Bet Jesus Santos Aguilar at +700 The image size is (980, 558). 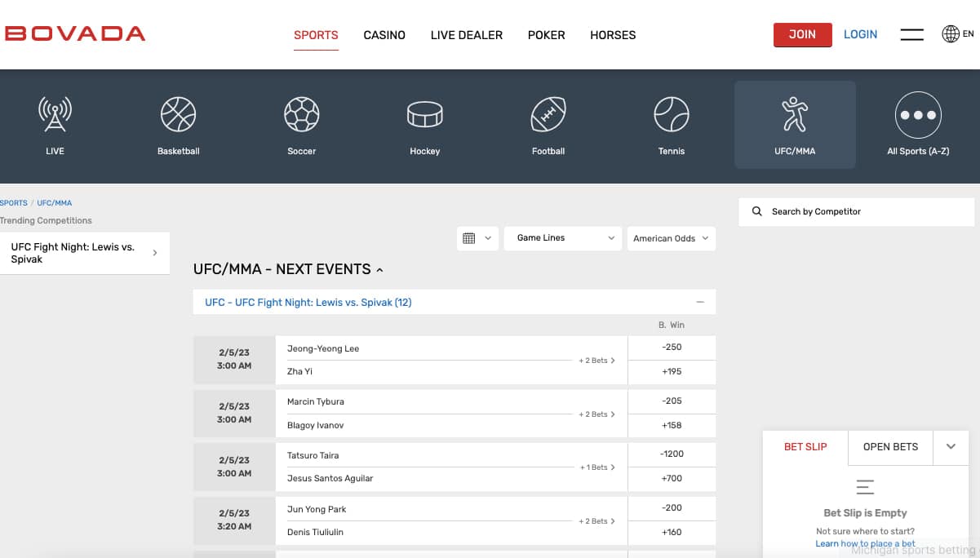[672, 479]
